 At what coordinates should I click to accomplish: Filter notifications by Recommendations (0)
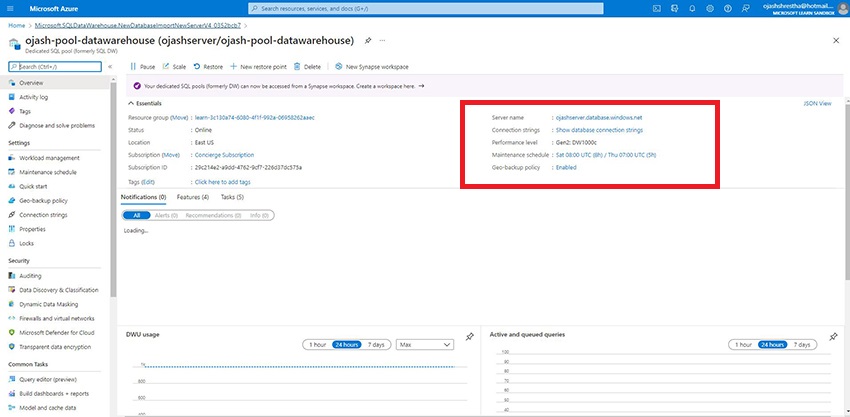click(x=213, y=215)
